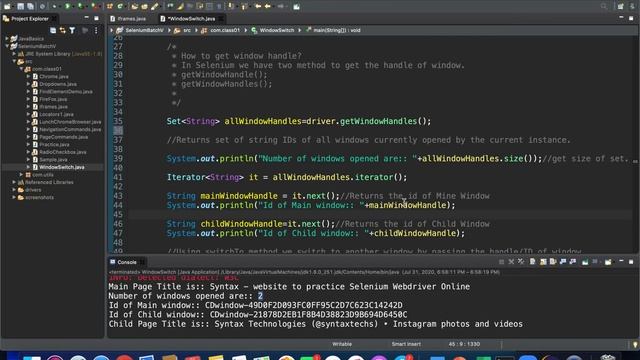This screenshot has height=360, width=640.
Task: Place cursor on empty editor line 45
Action: (380, 215)
